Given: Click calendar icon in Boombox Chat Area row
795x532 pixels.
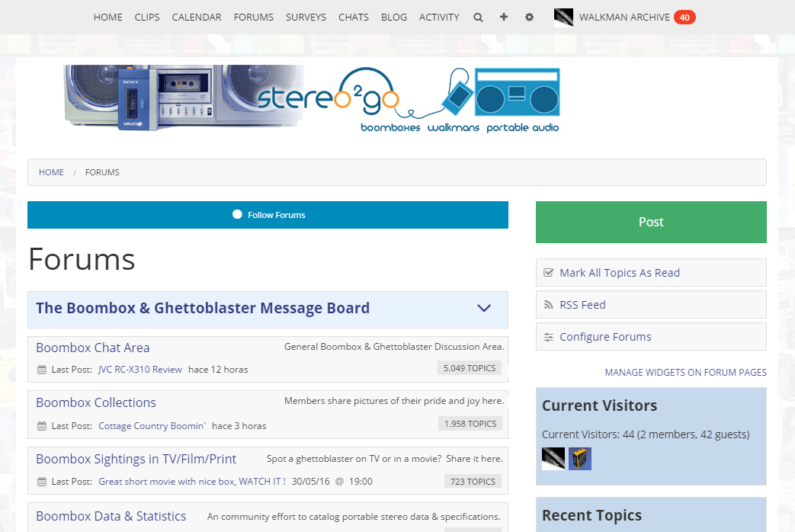Looking at the screenshot, I should (42, 370).
